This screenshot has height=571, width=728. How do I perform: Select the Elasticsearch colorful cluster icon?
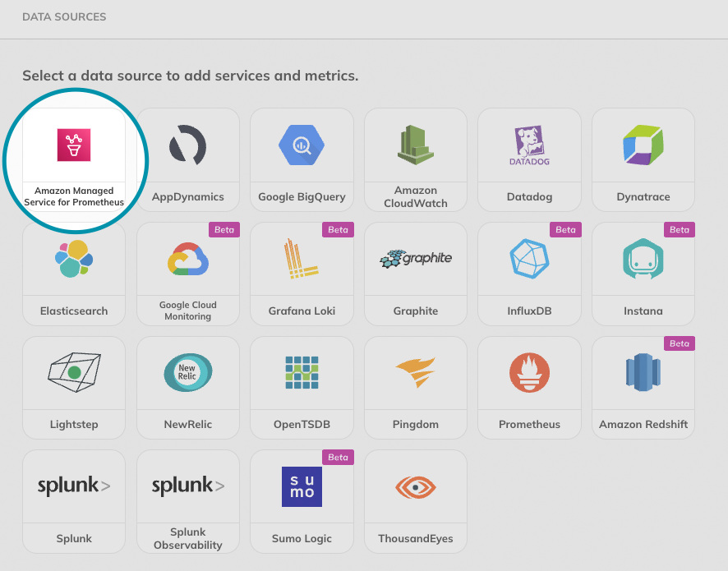pos(74,259)
